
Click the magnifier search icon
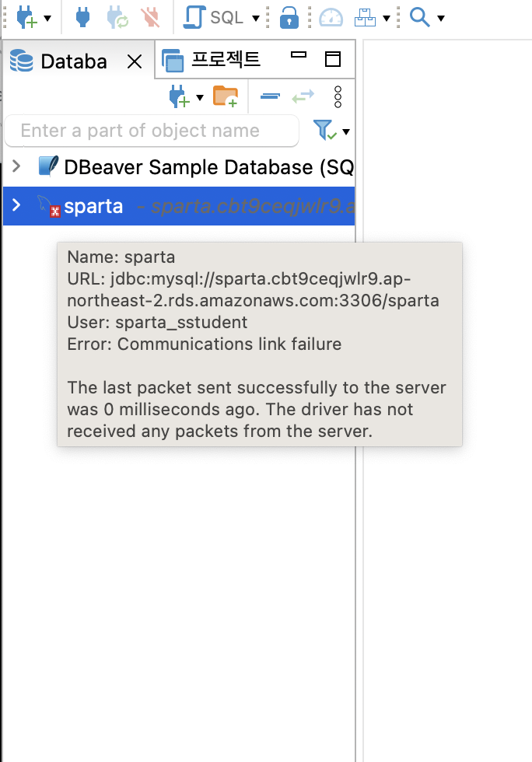[420, 17]
